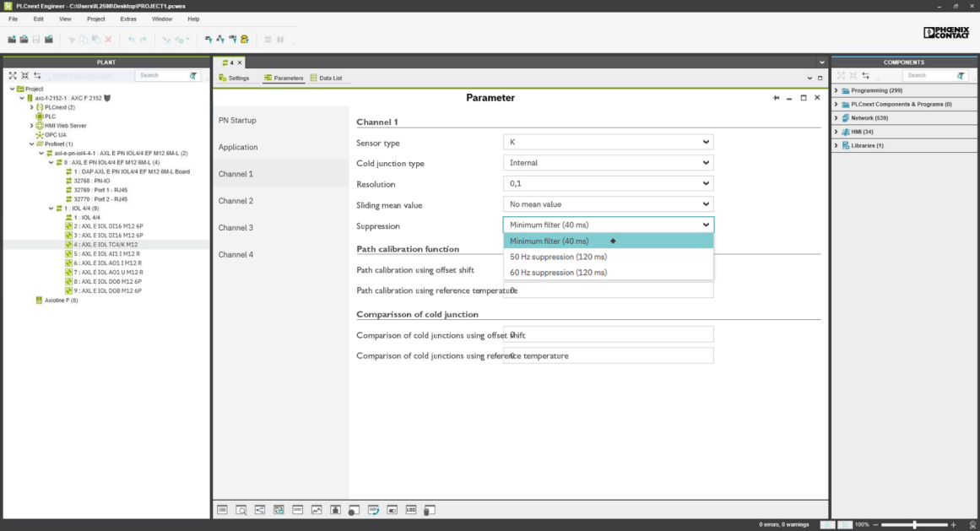Image resolution: width=980 pixels, height=531 pixels.
Task: Select 50 Hz suppression (120 ms) option
Action: (x=558, y=257)
